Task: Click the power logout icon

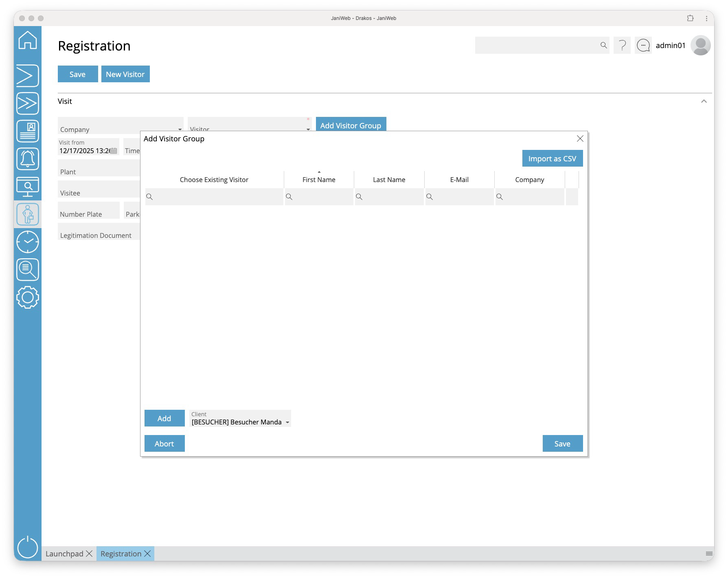Action: point(28,547)
